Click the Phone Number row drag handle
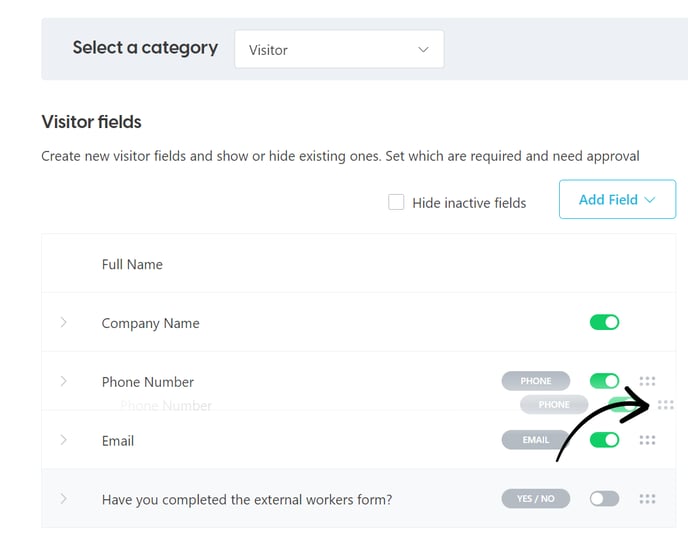 pos(647,381)
